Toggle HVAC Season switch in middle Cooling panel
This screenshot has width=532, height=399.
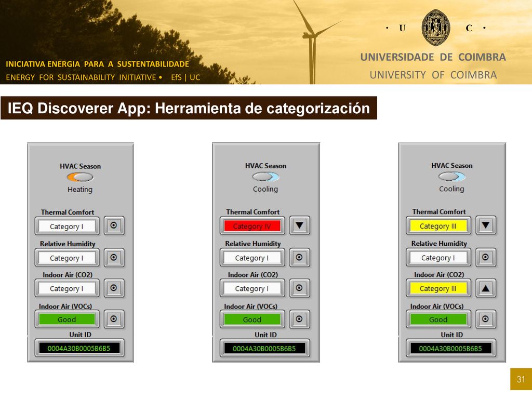click(x=265, y=177)
